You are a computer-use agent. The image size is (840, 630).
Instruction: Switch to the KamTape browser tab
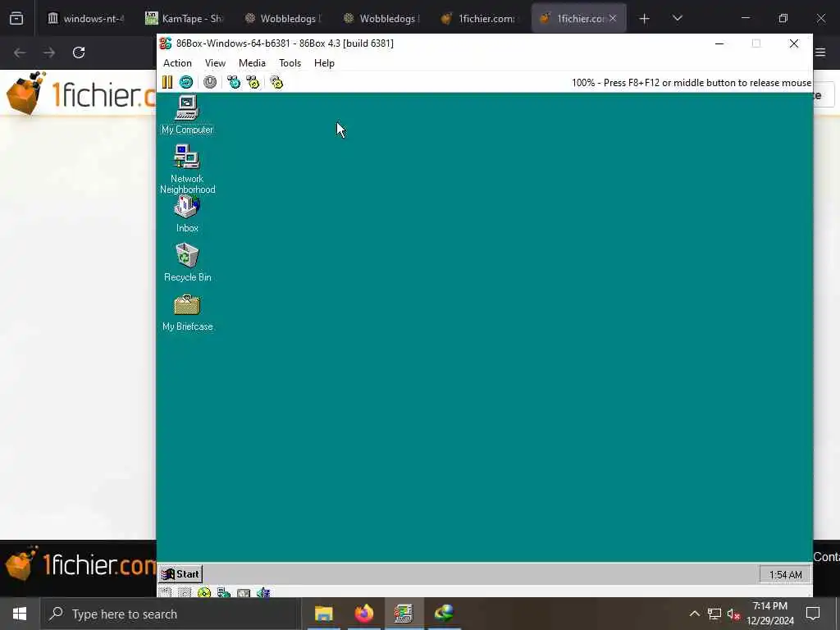click(185, 18)
